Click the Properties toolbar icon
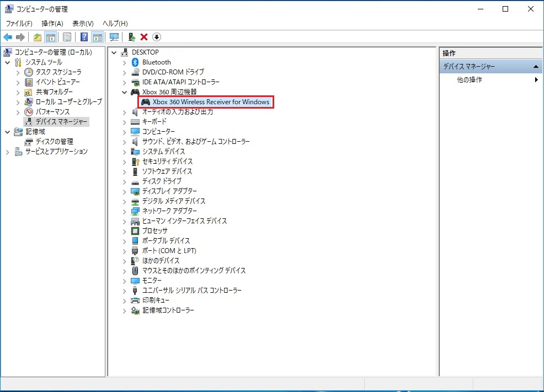Viewport: 544px width, 392px height. click(x=67, y=37)
